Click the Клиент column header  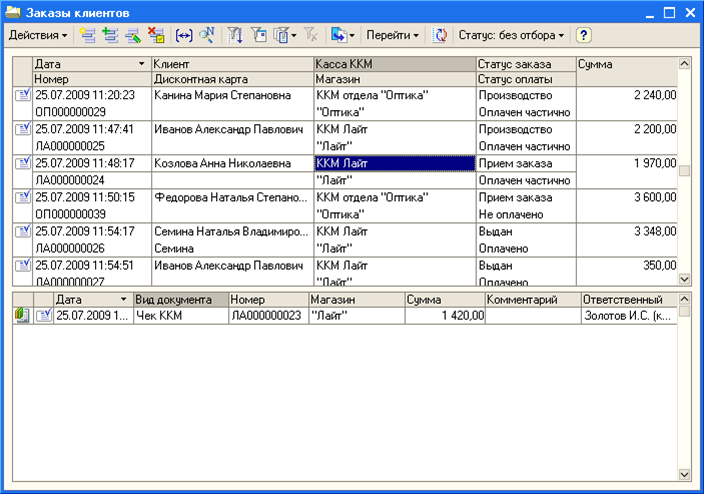tap(233, 64)
